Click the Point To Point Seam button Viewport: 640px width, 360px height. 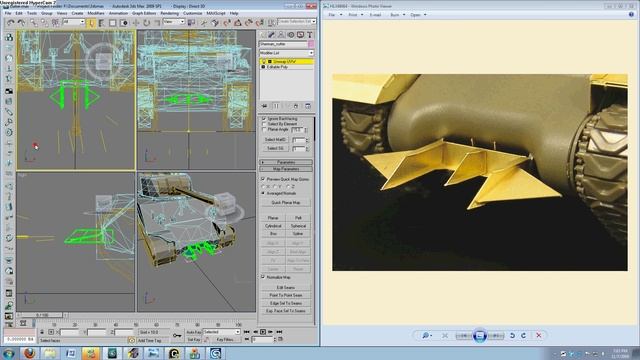tap(286, 295)
